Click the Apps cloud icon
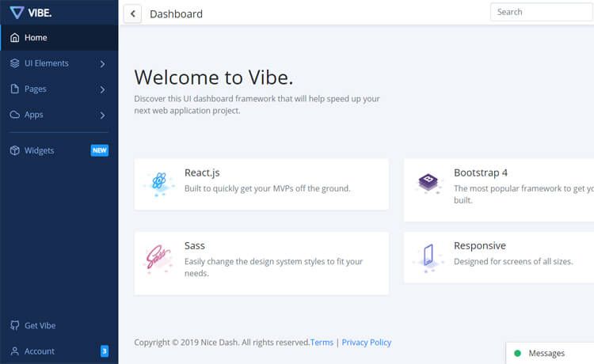594x364 pixels. (15, 115)
